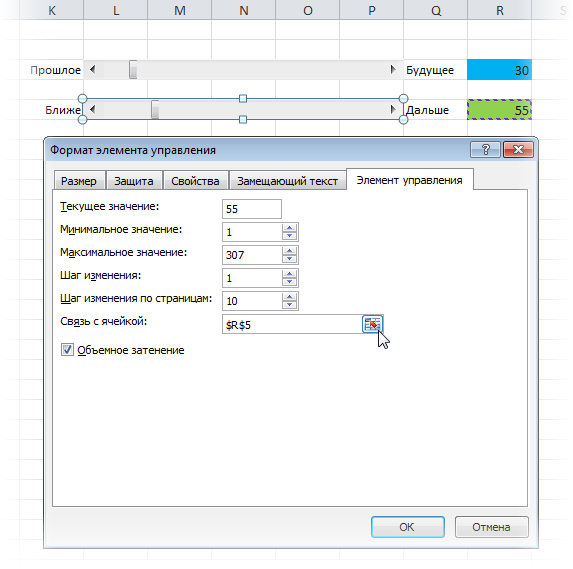Decrease Максимальное значение with down spinner
The image size is (573, 569).
[289, 259]
